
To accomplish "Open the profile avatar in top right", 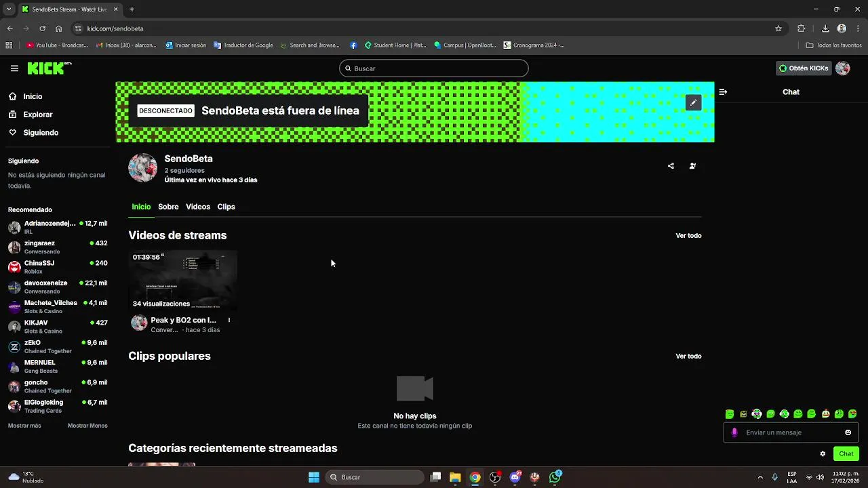I will pyautogui.click(x=843, y=68).
